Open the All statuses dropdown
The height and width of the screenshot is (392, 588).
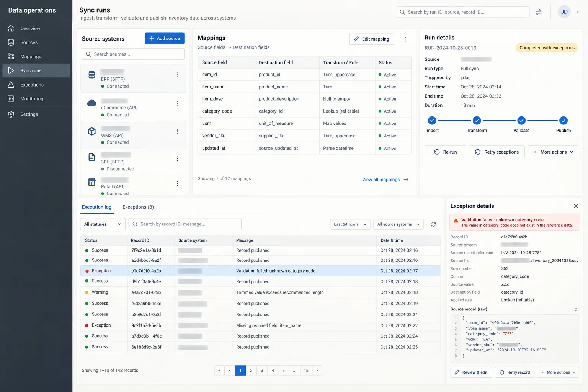click(x=103, y=224)
